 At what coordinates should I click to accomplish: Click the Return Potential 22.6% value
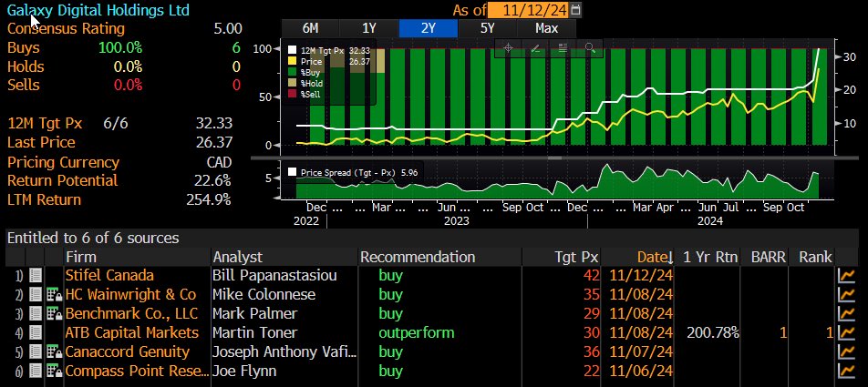[212, 181]
